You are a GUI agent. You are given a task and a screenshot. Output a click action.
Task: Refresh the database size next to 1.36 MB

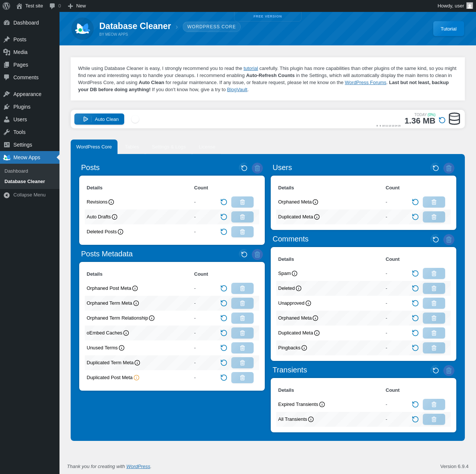[442, 120]
